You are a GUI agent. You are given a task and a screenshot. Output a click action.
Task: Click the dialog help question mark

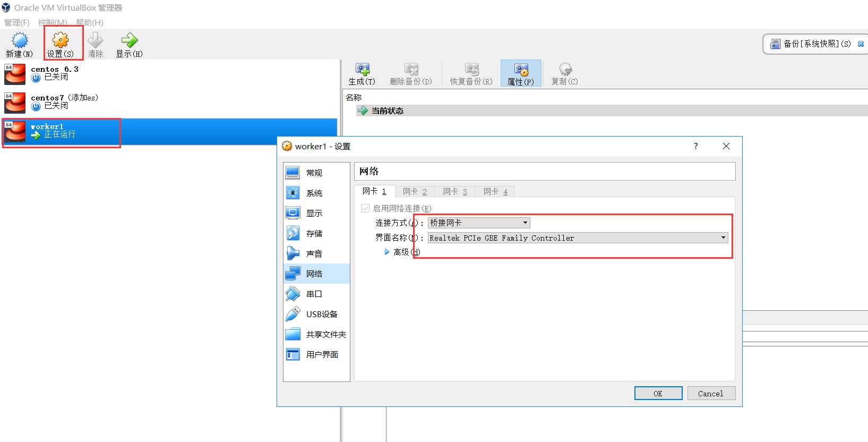695,146
